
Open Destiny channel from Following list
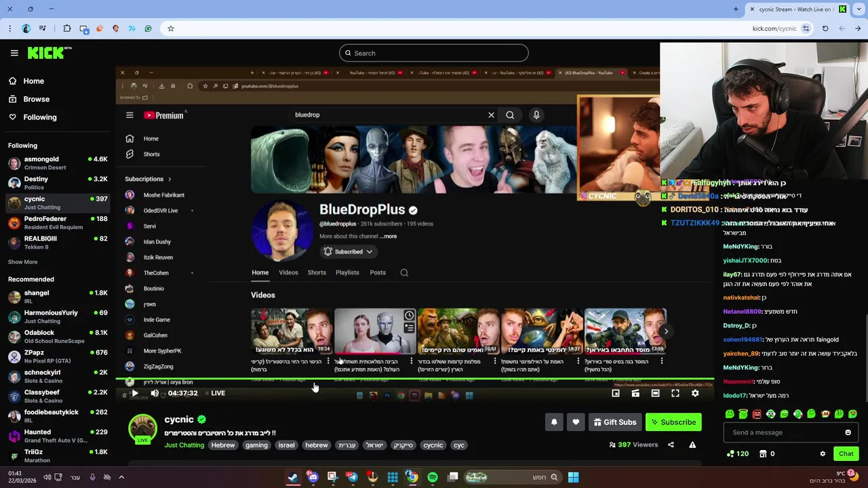pyautogui.click(x=58, y=183)
